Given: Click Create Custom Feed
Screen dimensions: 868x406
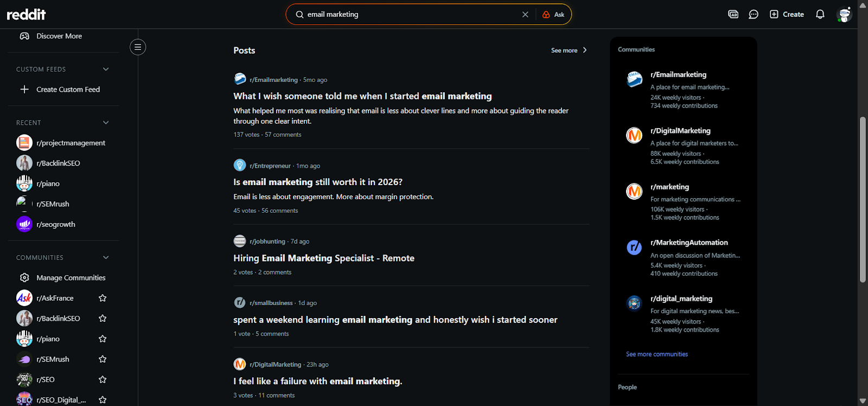Looking at the screenshot, I should (67, 89).
